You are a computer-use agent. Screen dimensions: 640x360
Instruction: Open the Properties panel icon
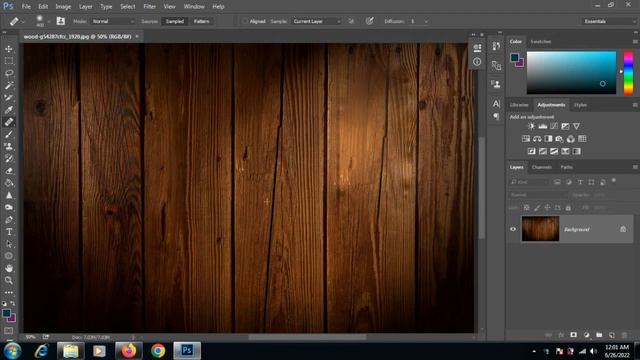pyautogui.click(x=477, y=48)
